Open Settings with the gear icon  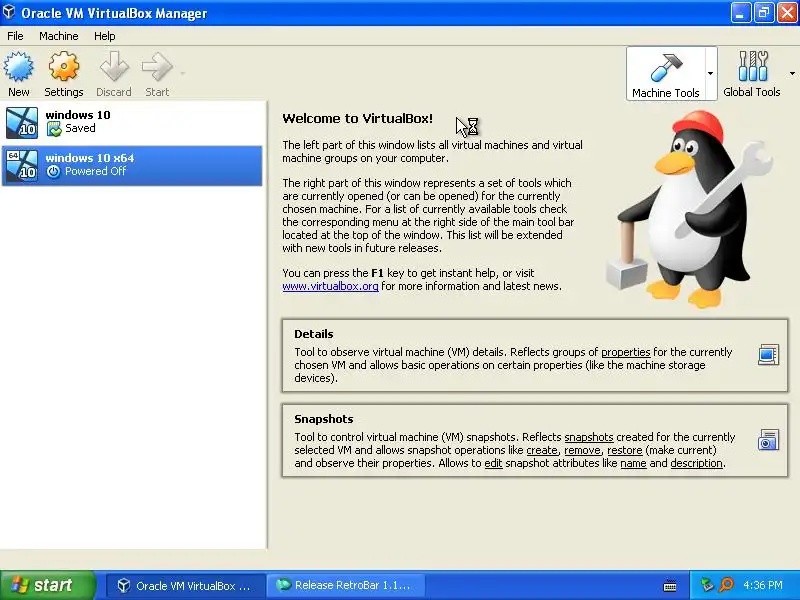(x=64, y=67)
